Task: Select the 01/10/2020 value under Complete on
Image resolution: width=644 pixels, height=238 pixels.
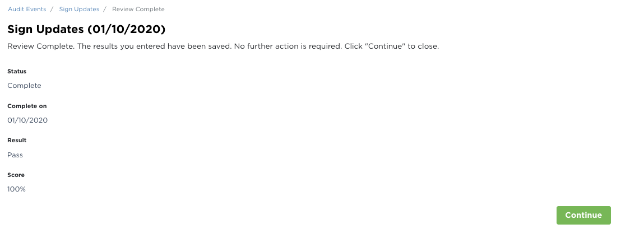Action: (x=27, y=120)
